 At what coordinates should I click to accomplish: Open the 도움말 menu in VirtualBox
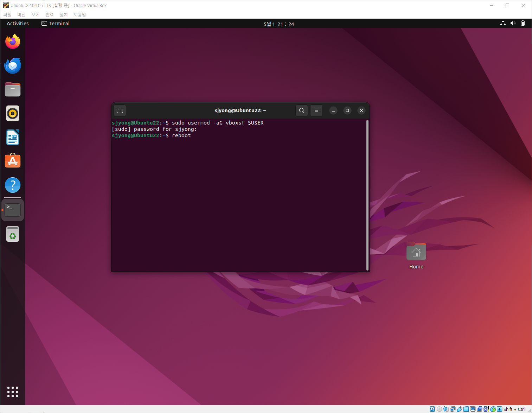tap(80, 15)
